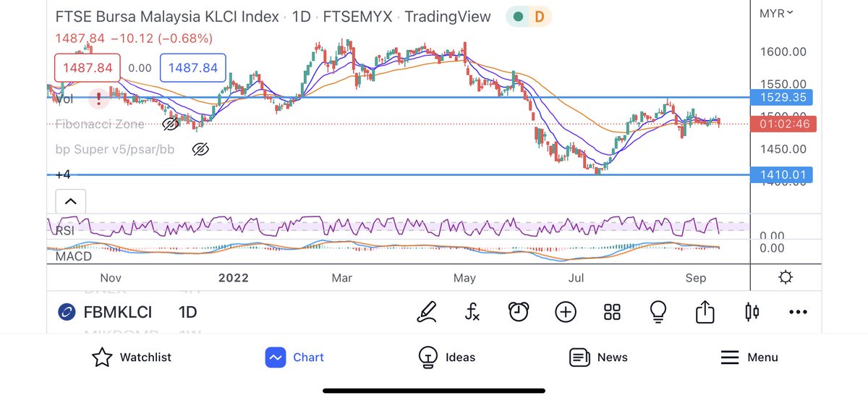Open the layout grid icon
The height and width of the screenshot is (401, 868).
(x=612, y=312)
